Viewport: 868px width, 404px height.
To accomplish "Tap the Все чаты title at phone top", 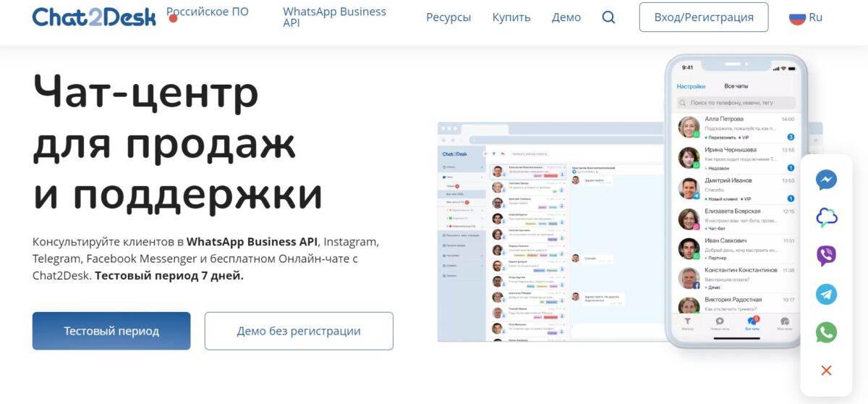I will [736, 86].
